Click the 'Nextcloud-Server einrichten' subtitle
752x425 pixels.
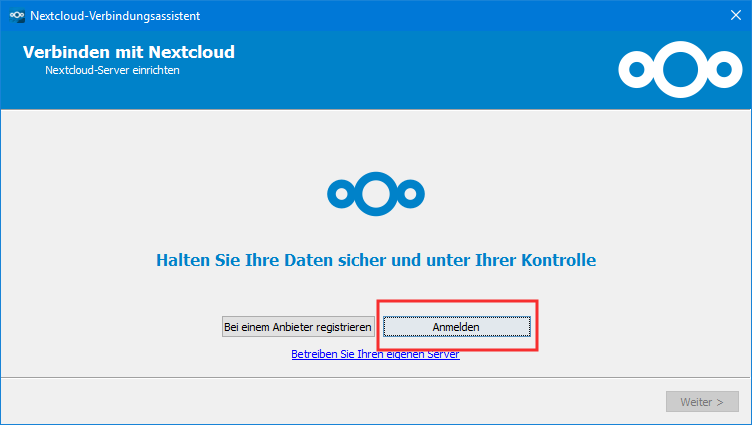[x=112, y=71]
